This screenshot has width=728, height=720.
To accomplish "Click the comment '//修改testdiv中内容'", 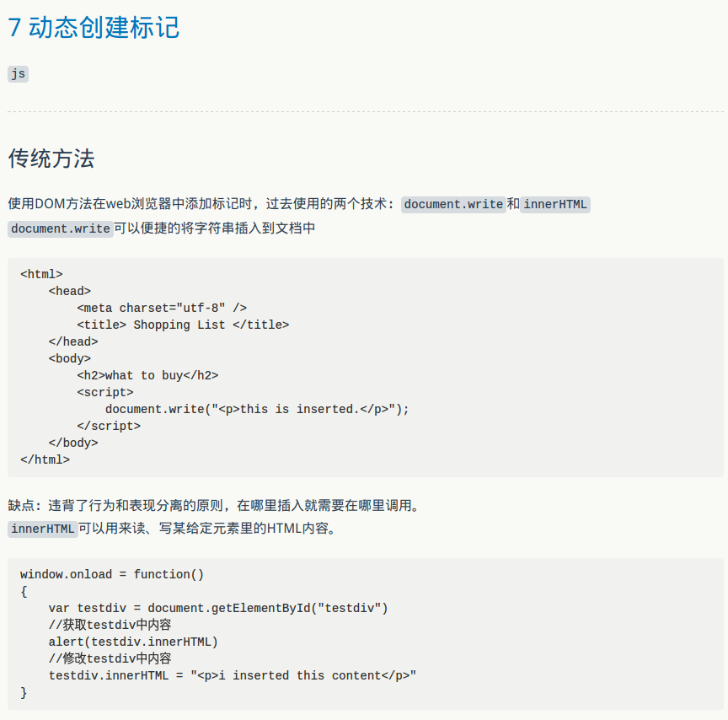I will click(x=110, y=658).
